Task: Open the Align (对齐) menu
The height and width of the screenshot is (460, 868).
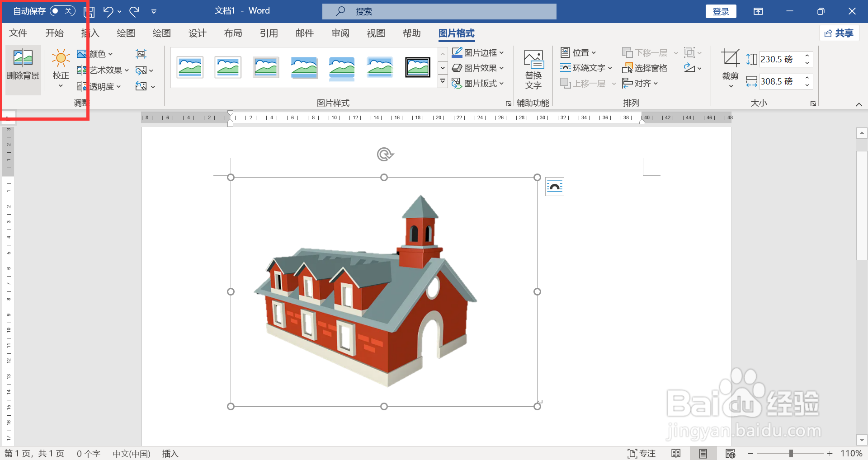Action: click(640, 84)
